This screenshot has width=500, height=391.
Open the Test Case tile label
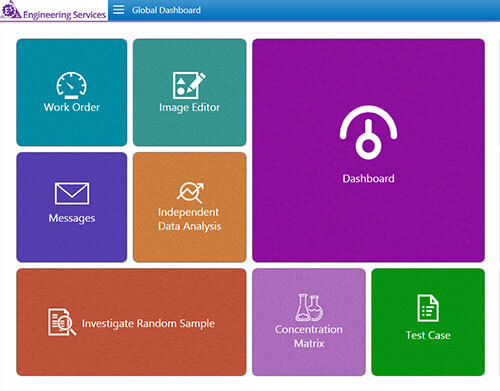coord(428,335)
